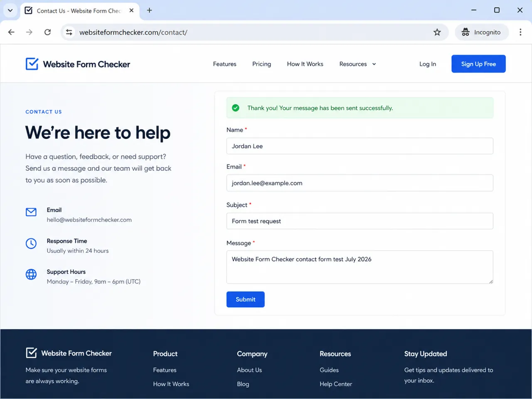The image size is (532, 399).
Task: Select the Contact Us browser tab
Action: tap(79, 11)
